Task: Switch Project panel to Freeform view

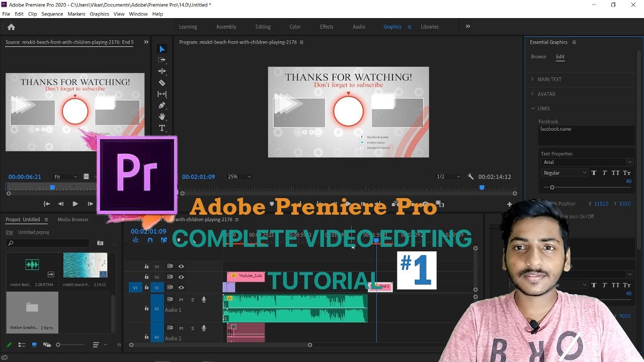Action: (x=47, y=345)
